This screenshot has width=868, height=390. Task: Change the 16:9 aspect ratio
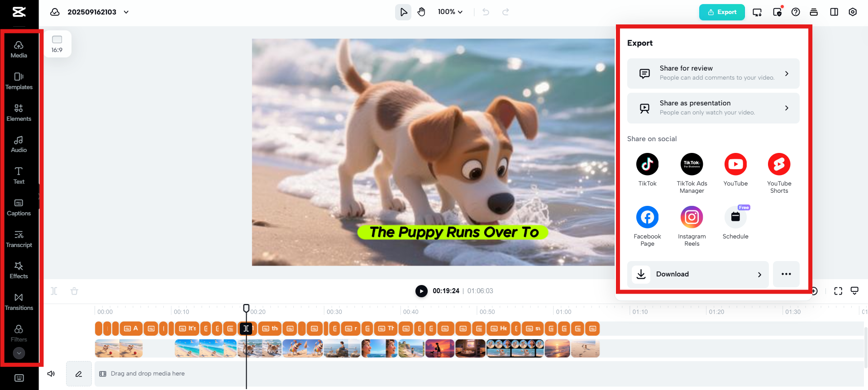[57, 44]
